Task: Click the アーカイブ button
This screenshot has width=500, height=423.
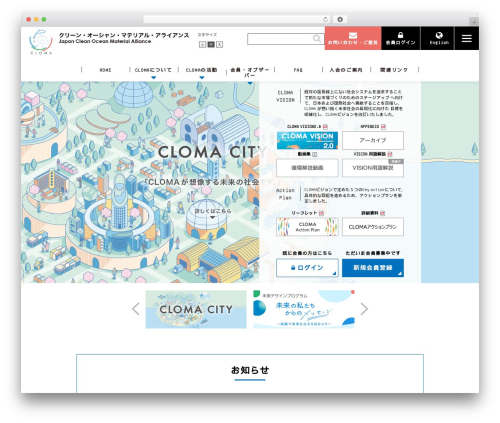Action: pyautogui.click(x=373, y=140)
